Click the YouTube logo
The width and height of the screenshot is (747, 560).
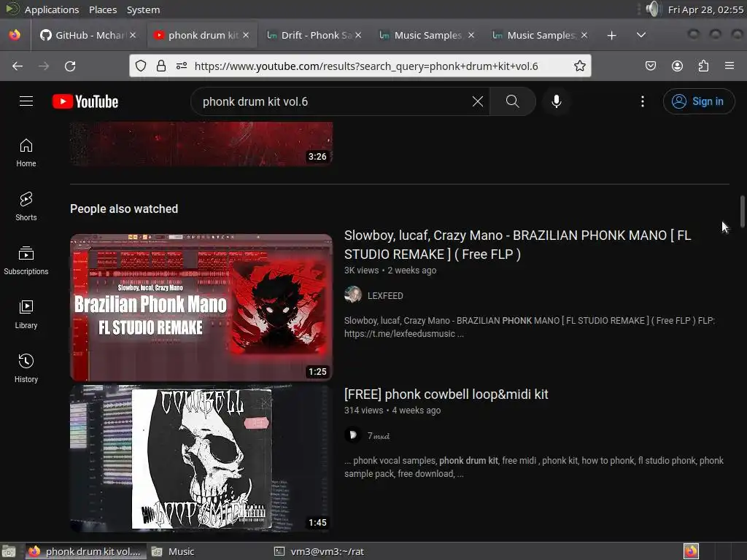coord(85,101)
